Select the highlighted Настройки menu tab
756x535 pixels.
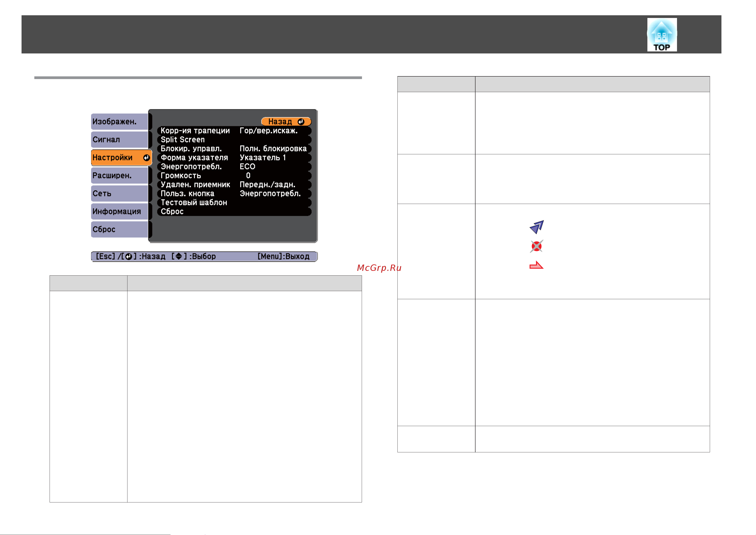121,158
